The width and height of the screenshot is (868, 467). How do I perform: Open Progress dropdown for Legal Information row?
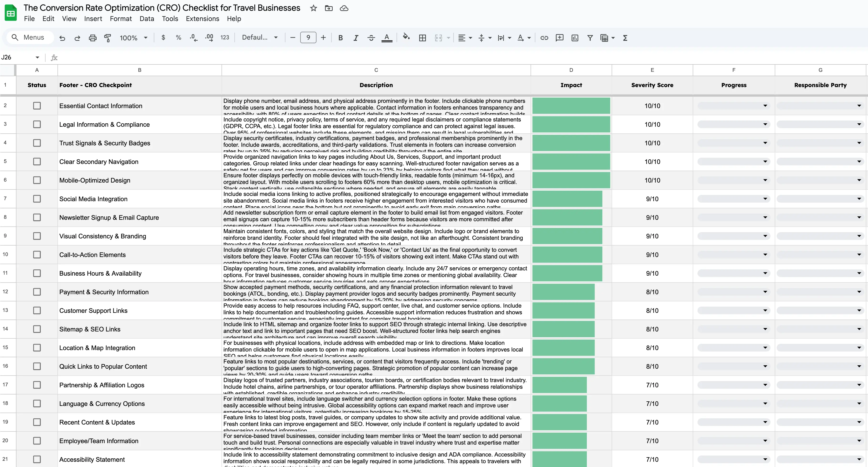tap(765, 124)
